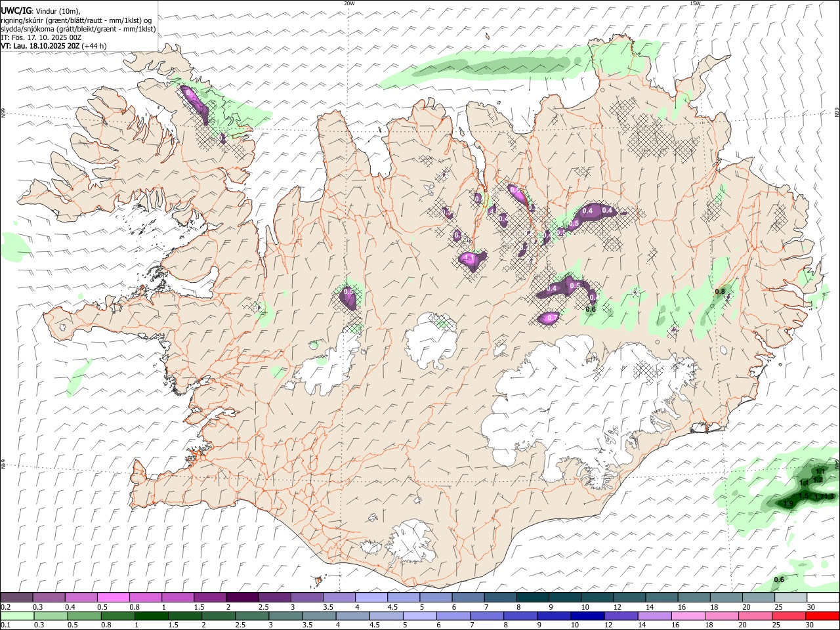Click the 0.4 label on the snow scale
Image resolution: width=840 pixels, height=630 pixels.
click(70, 607)
